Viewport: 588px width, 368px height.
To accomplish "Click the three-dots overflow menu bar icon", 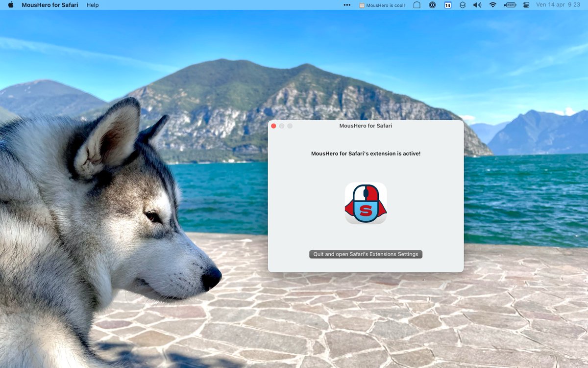I will [347, 5].
